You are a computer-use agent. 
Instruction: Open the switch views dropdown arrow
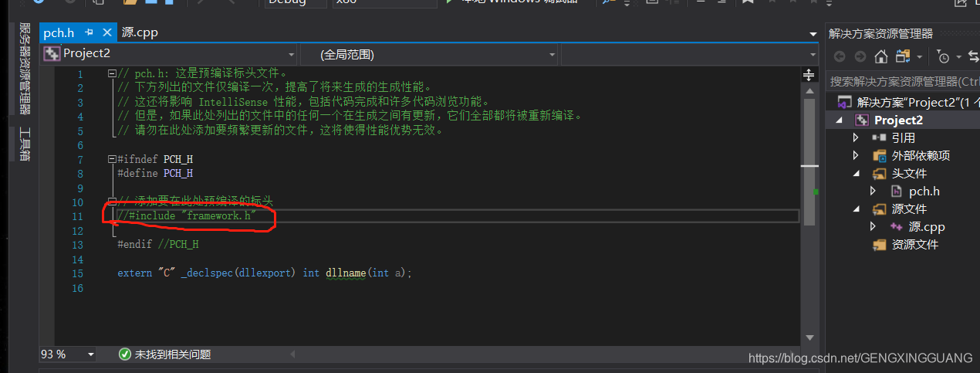coord(919,57)
